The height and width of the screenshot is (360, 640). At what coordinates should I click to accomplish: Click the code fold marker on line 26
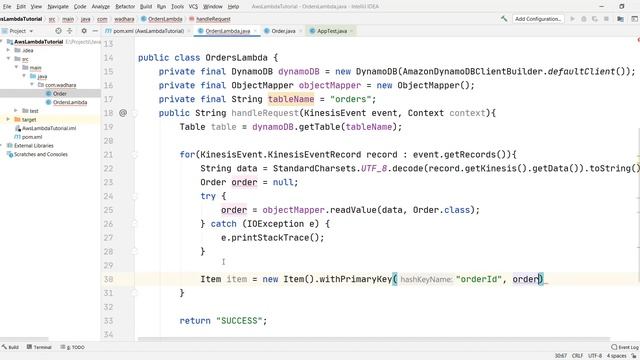click(135, 224)
